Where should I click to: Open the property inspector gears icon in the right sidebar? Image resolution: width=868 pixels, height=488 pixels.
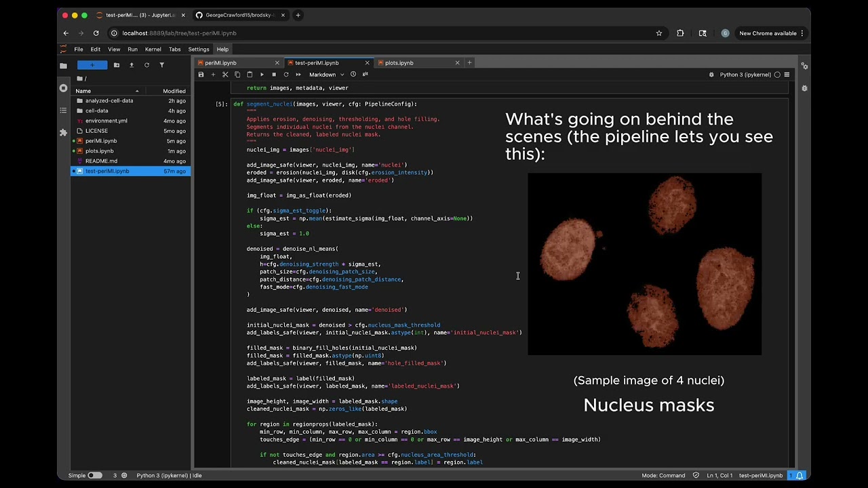pos(804,66)
